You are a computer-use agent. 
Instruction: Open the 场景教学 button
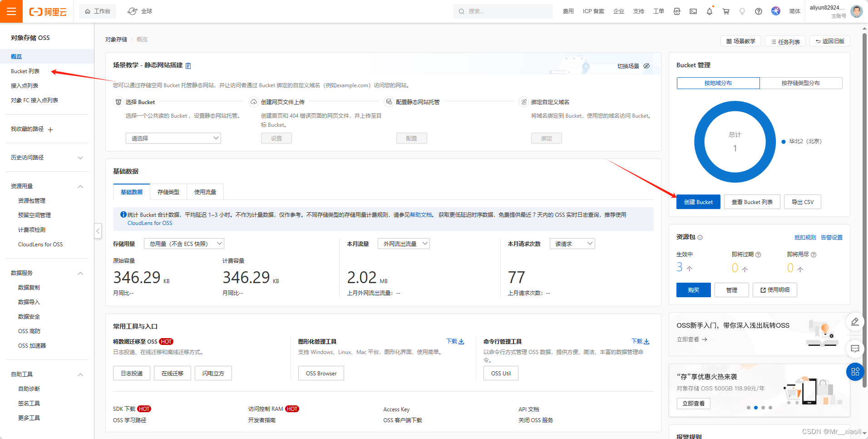tap(741, 41)
